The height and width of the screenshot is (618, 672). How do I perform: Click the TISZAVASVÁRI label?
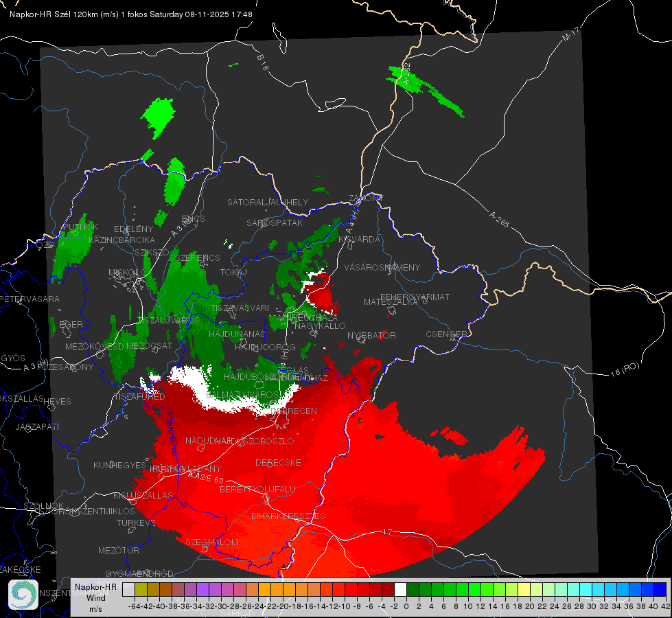pyautogui.click(x=240, y=308)
